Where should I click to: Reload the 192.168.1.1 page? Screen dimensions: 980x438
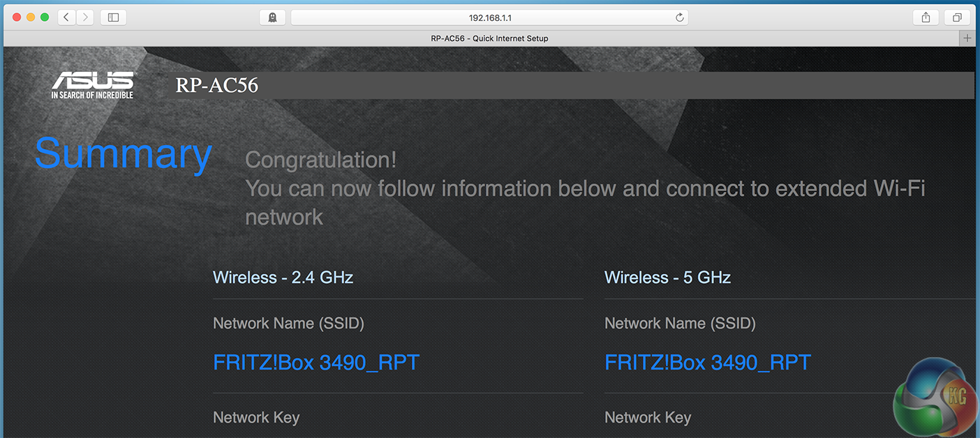679,17
